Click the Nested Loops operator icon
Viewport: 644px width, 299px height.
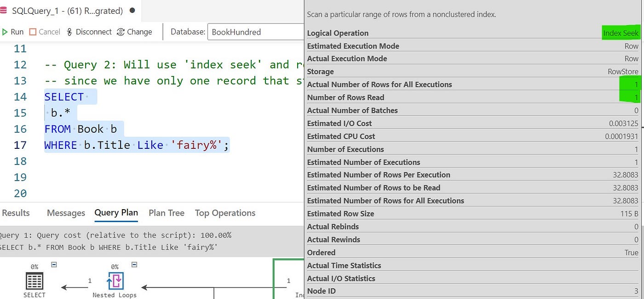click(115, 281)
